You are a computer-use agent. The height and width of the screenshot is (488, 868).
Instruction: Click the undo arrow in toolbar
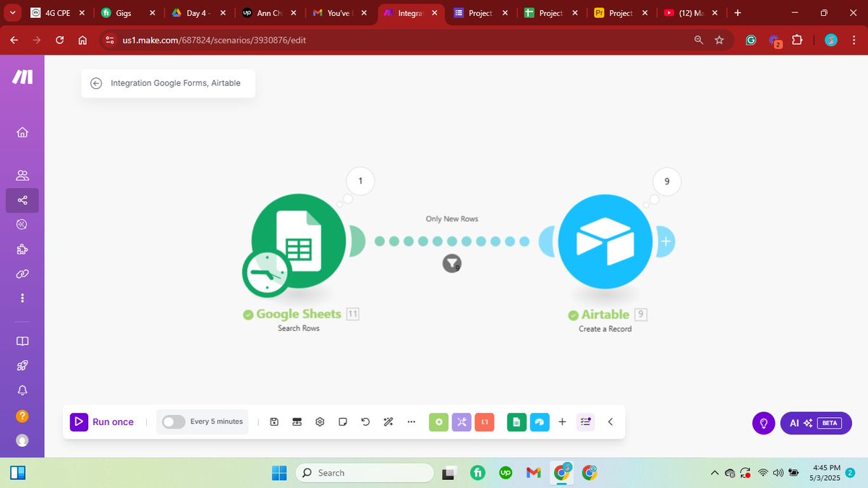pos(365,421)
